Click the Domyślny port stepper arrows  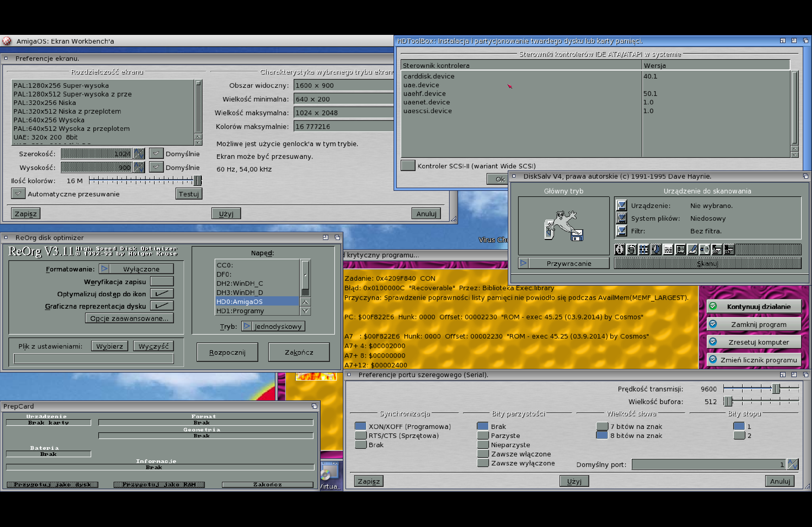(x=792, y=464)
